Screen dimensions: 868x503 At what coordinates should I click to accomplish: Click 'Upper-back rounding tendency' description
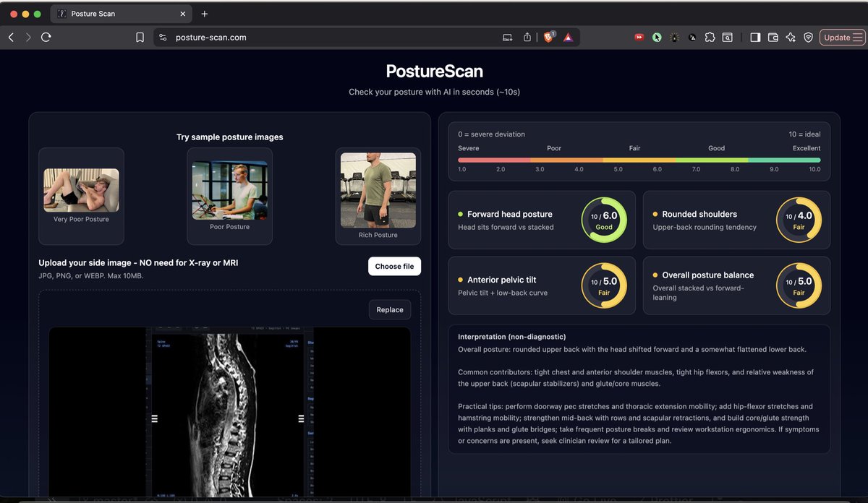point(705,227)
